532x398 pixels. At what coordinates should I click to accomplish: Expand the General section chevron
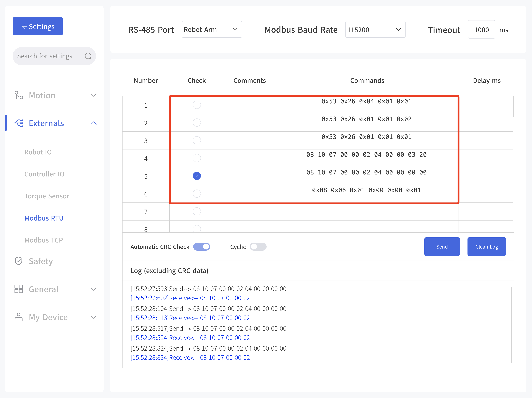tap(94, 289)
